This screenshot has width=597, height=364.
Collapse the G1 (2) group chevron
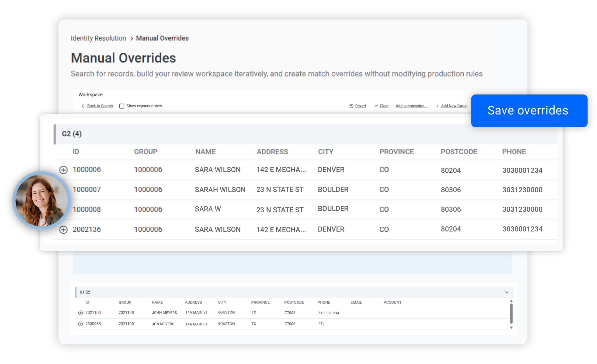coord(507,292)
